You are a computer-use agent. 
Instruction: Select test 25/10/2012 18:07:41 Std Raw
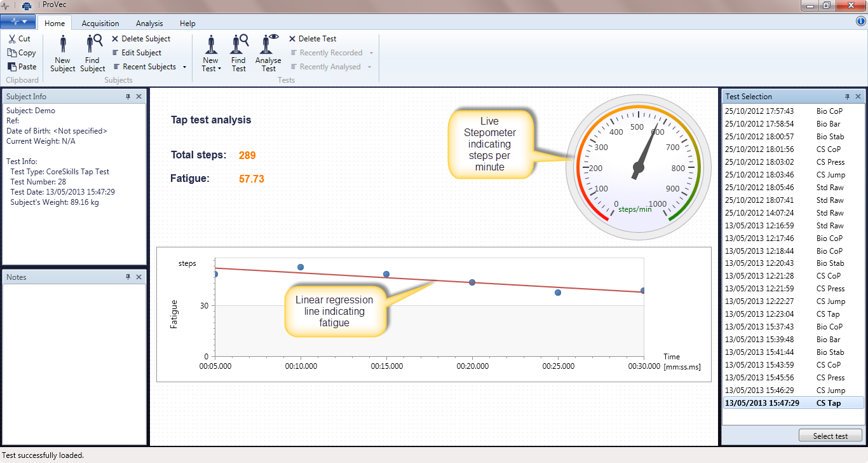(x=794, y=200)
